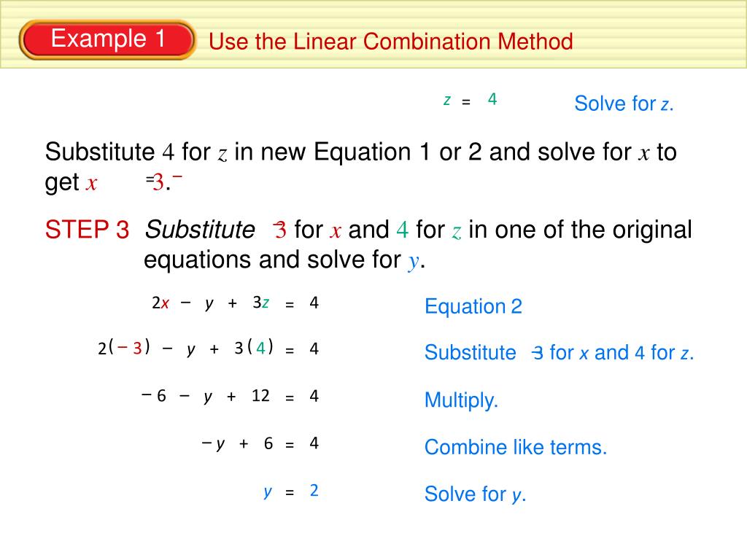Click the Solve for y annotation
This screenshot has width=747, height=560.
(x=475, y=494)
